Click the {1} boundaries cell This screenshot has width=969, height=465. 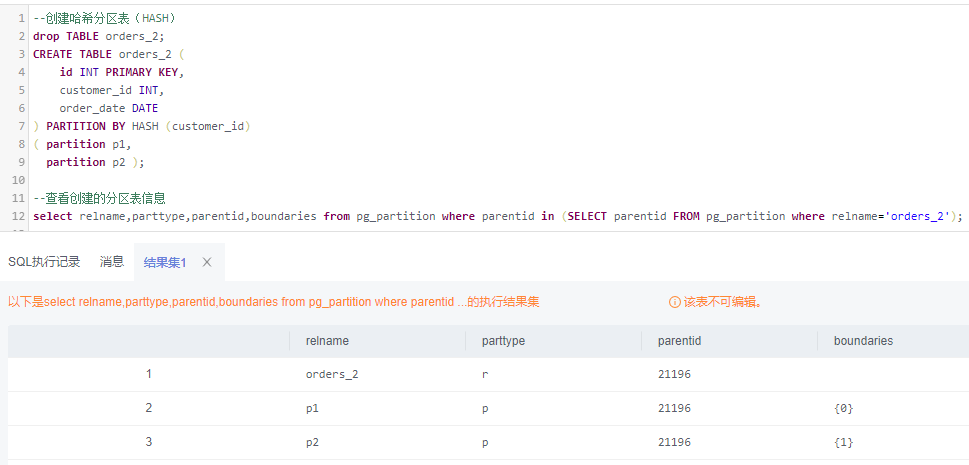[843, 442]
